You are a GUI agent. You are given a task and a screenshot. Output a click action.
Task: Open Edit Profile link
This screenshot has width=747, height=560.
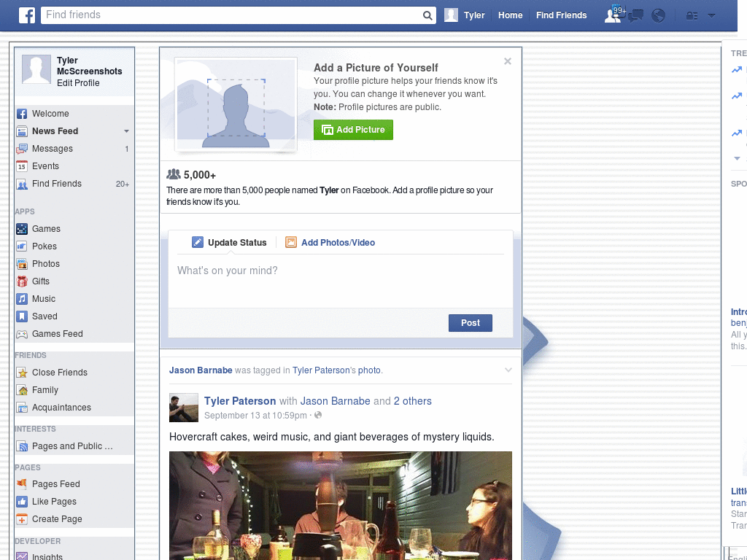click(x=78, y=83)
